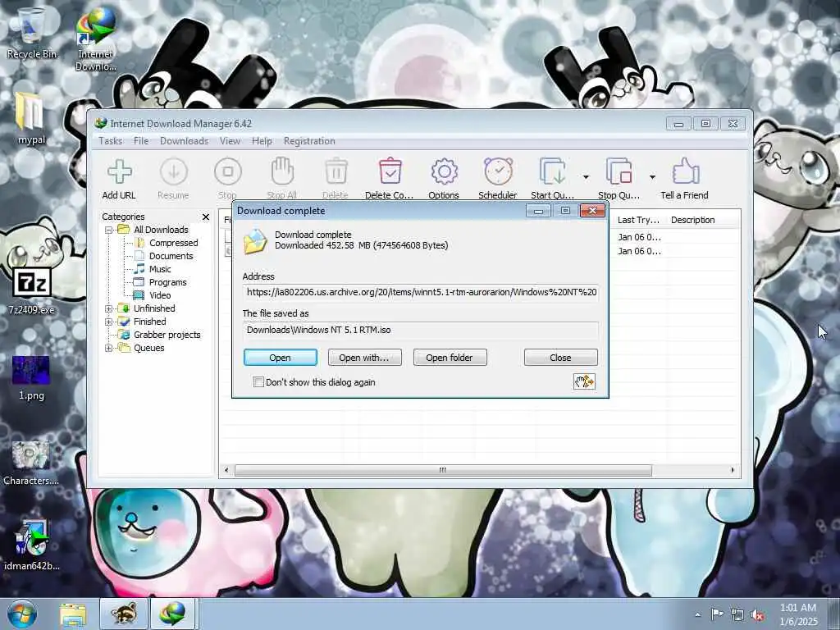Click the Internet Download Manager desktop shortcut
Image resolution: width=840 pixels, height=630 pixels.
click(x=95, y=39)
